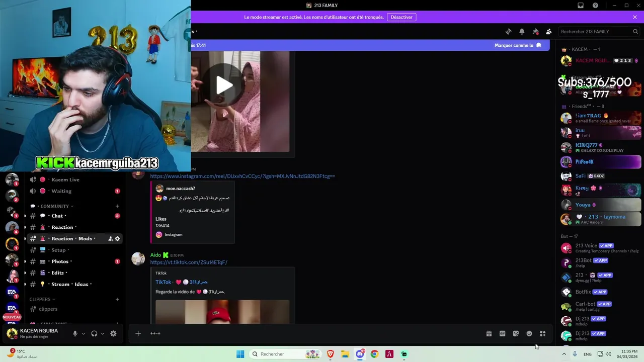Add channel to COMMUNITY category
The width and height of the screenshot is (644, 362).
point(117,206)
